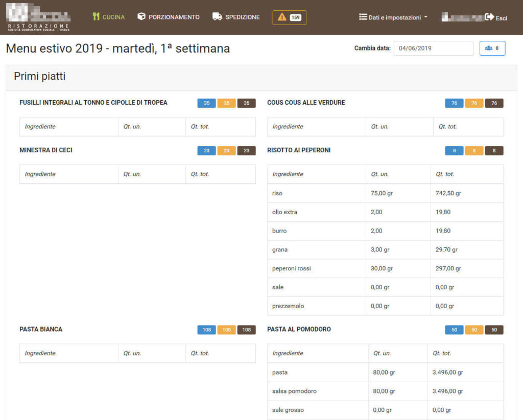Click the 159 alerts badge
The height and width of the screenshot is (420, 523).
pyautogui.click(x=295, y=17)
